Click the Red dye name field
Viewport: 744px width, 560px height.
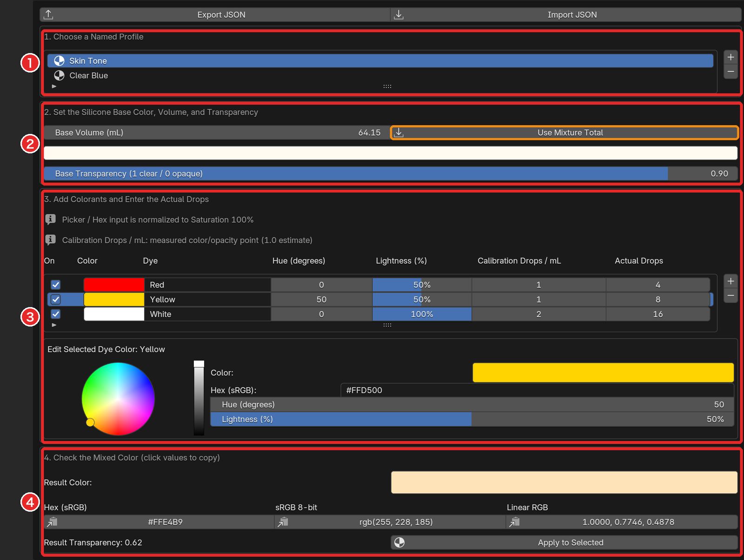click(x=207, y=285)
